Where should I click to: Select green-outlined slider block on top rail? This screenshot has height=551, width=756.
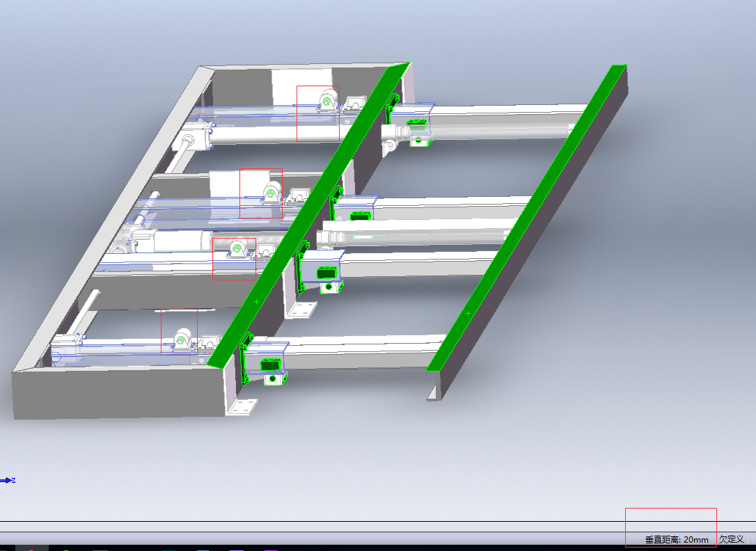(416, 127)
